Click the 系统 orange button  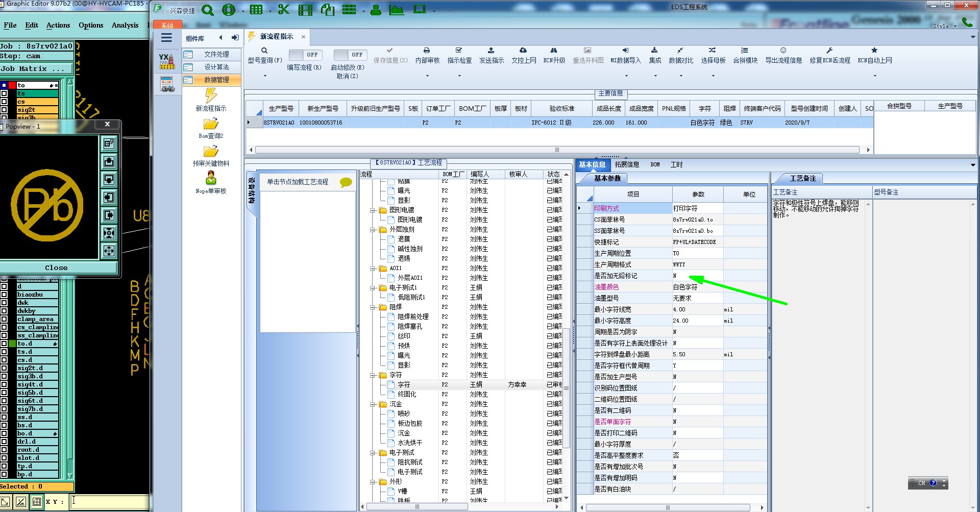[x=167, y=25]
